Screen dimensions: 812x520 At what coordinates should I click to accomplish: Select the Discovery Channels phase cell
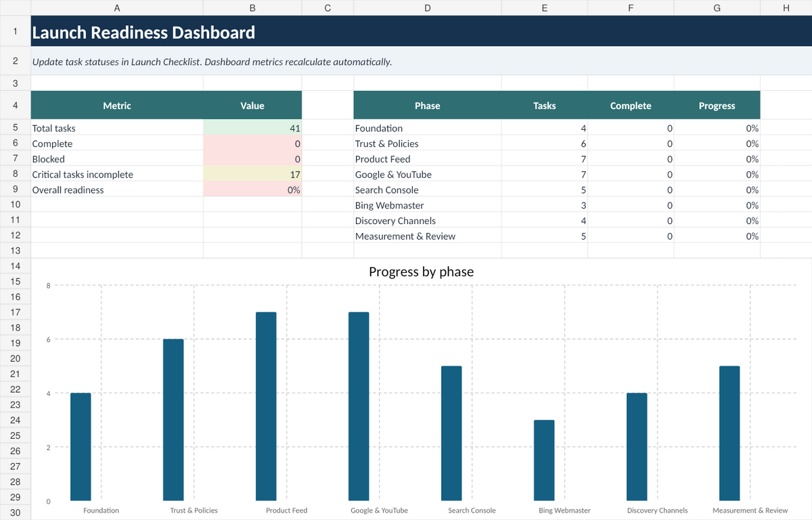pyautogui.click(x=428, y=221)
